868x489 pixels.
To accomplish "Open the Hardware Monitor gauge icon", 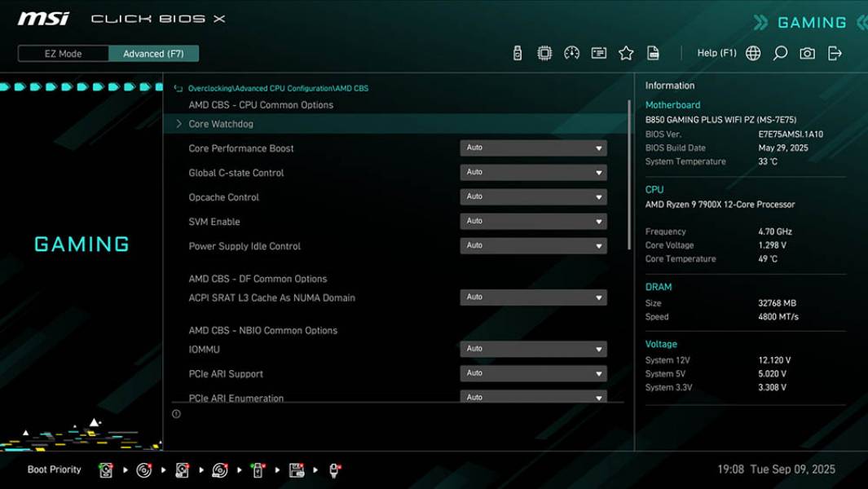I will 571,52.
